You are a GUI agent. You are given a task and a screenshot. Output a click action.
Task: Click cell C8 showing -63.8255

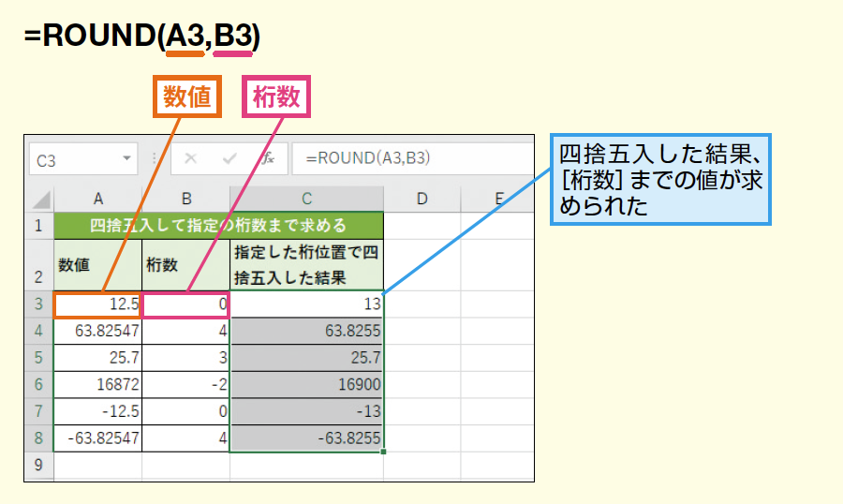click(306, 437)
